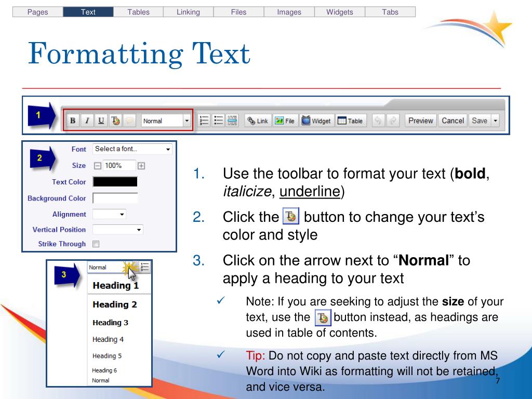Click the Link toolbar button
532x399 pixels.
tap(258, 121)
